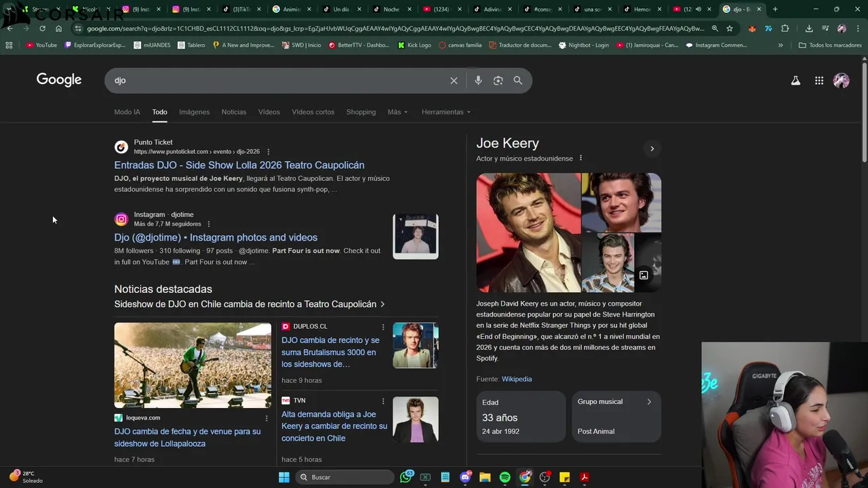Reload the page in Chrome
The image size is (868, 488).
(x=43, y=28)
